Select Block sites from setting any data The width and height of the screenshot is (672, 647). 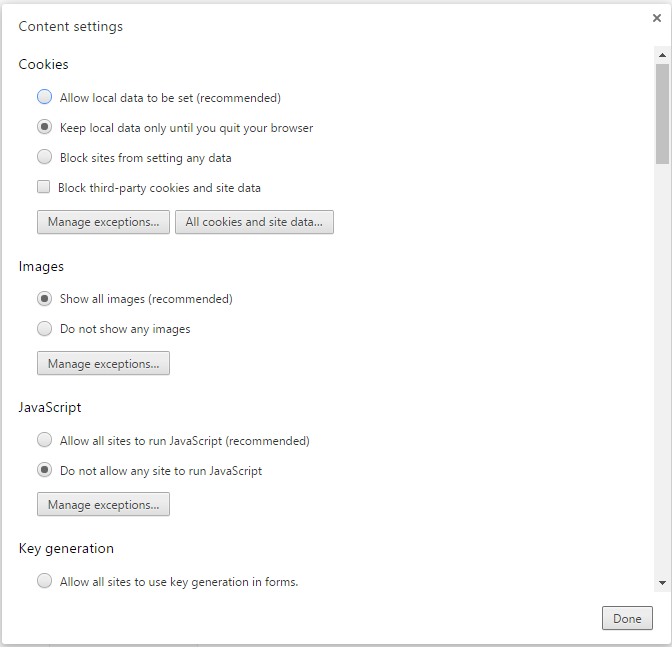(x=44, y=157)
